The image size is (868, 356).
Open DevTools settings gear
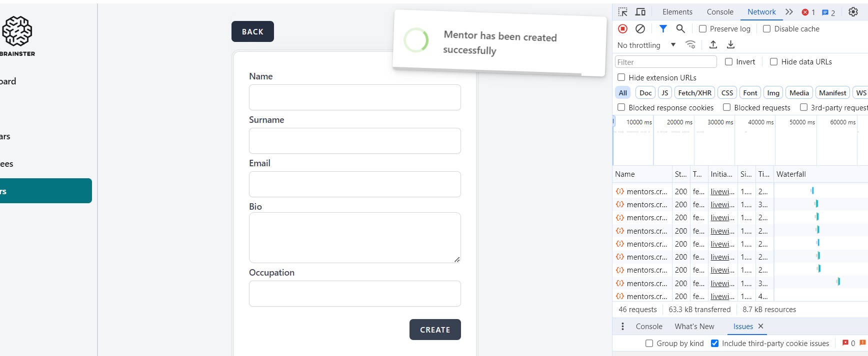coord(853,12)
